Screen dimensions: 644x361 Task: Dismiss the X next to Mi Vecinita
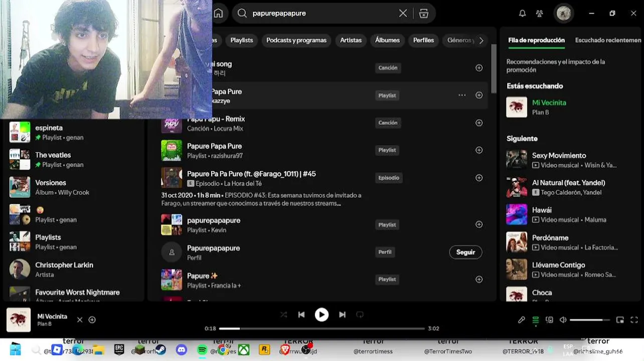tap(79, 320)
